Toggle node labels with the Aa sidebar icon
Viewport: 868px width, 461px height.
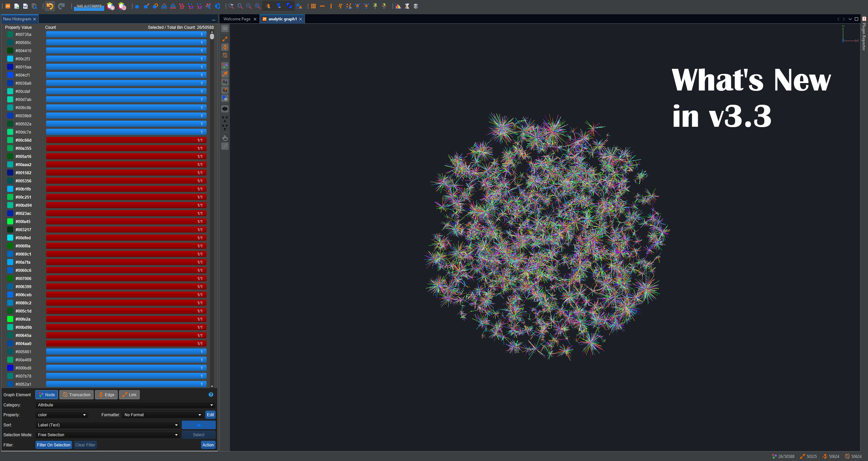pyautogui.click(x=225, y=82)
